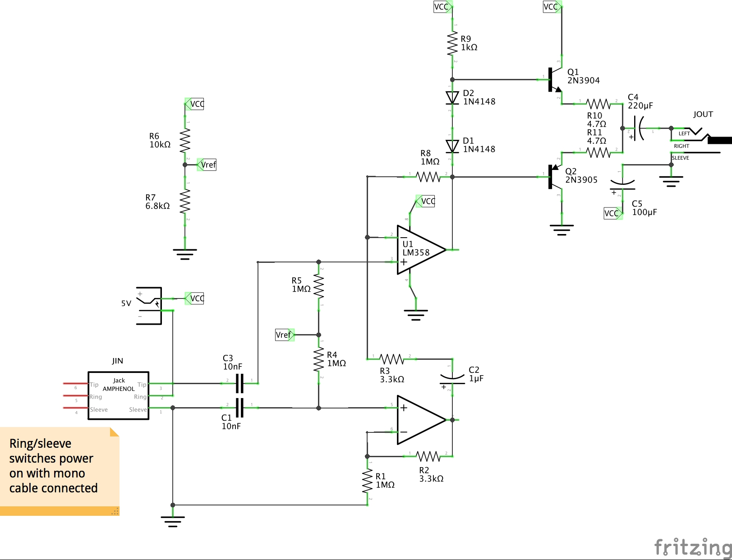The height and width of the screenshot is (560, 732).
Task: Click the ground symbol under the JIN sleeve wire
Action: click(x=173, y=522)
